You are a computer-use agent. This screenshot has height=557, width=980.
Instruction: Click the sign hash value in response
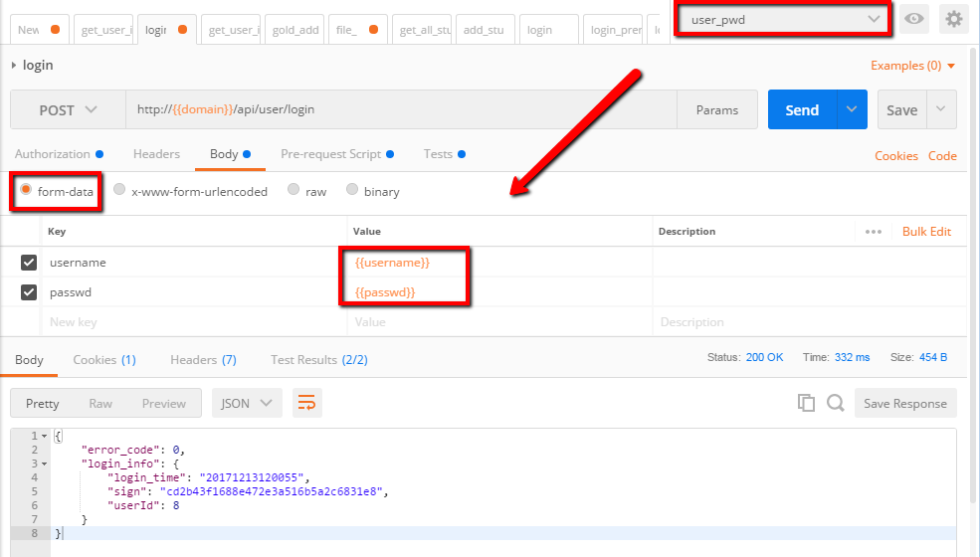272,491
